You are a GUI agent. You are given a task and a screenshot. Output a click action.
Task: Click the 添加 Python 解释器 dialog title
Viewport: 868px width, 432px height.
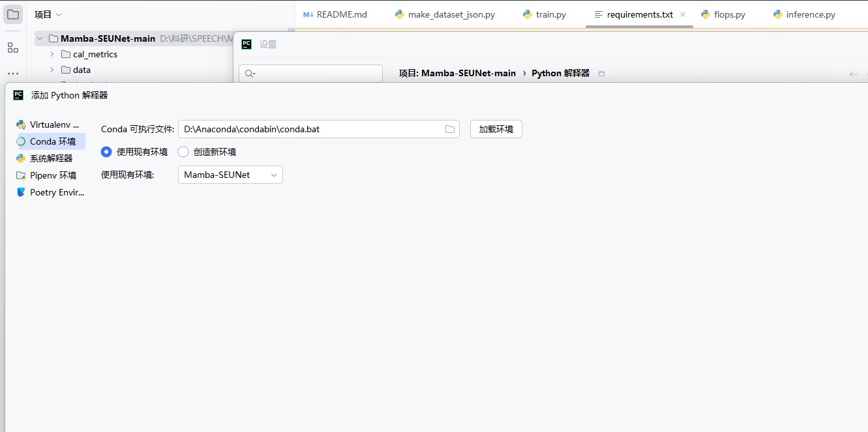click(x=70, y=95)
